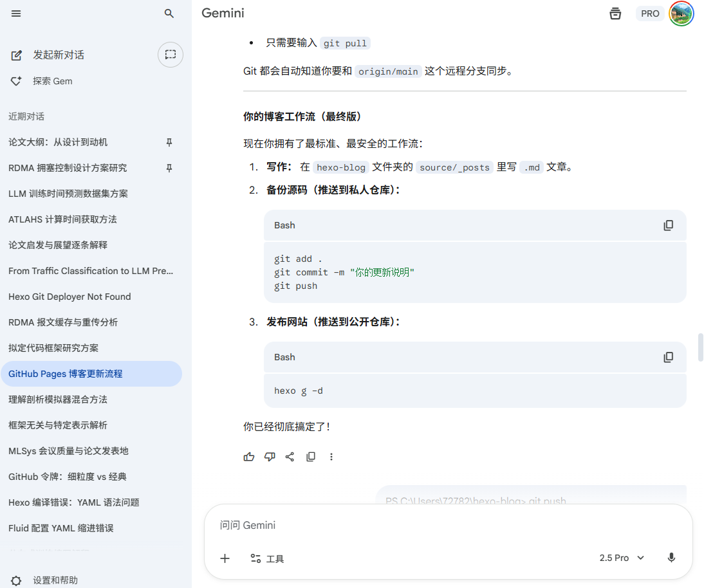Click the plus add-files button
Image resolution: width=704 pixels, height=588 pixels.
[x=225, y=558]
